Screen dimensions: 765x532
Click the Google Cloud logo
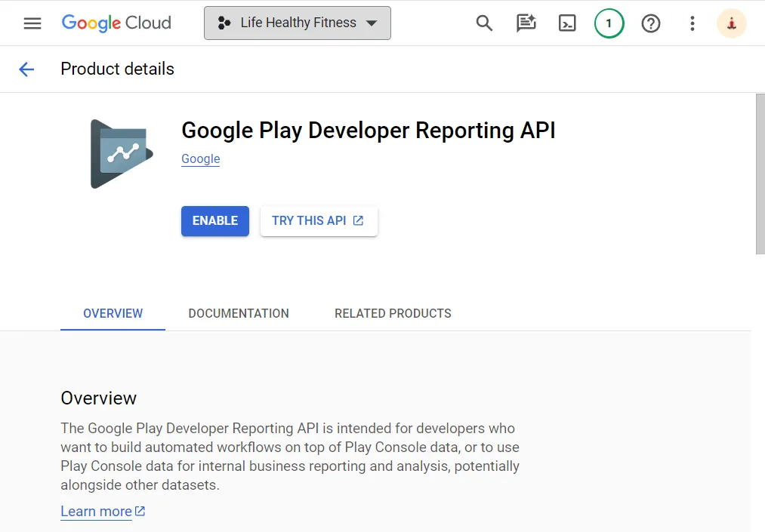(x=116, y=23)
